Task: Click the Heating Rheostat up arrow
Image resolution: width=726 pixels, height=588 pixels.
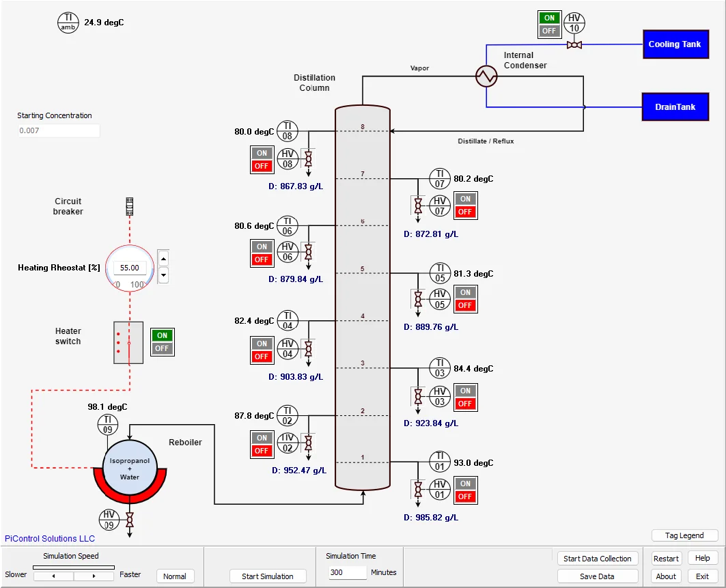Action: click(x=163, y=259)
